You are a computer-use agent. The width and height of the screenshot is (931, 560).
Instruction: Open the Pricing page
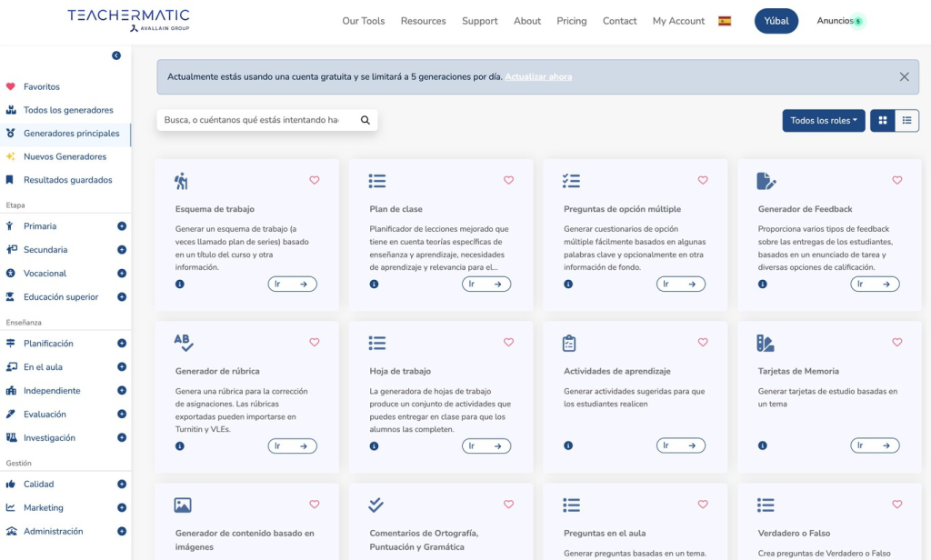coord(572,21)
